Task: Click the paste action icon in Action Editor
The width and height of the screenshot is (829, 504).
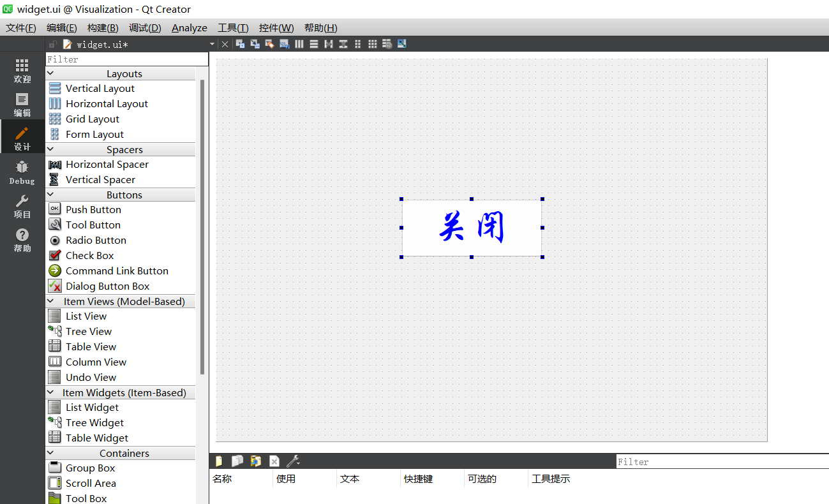Action: point(256,461)
